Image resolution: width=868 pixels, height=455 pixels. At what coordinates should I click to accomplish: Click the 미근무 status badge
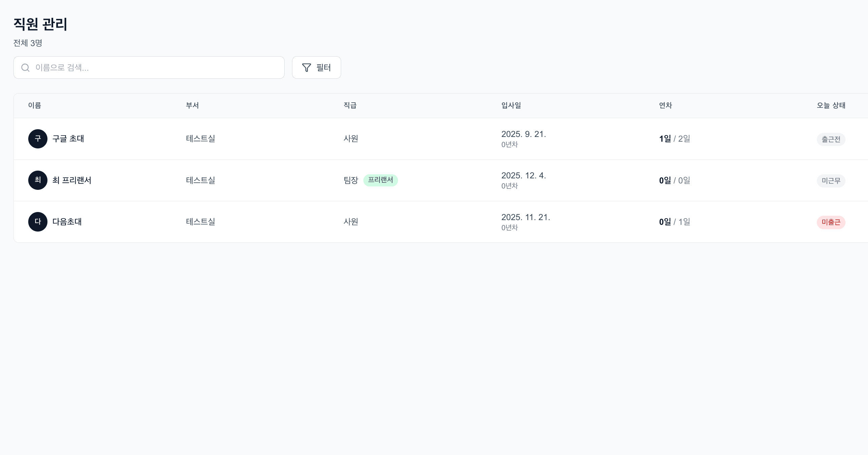(x=831, y=181)
